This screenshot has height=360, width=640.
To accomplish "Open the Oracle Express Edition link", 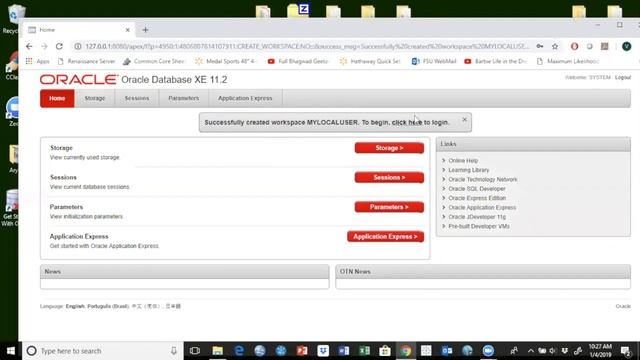I will click(477, 198).
